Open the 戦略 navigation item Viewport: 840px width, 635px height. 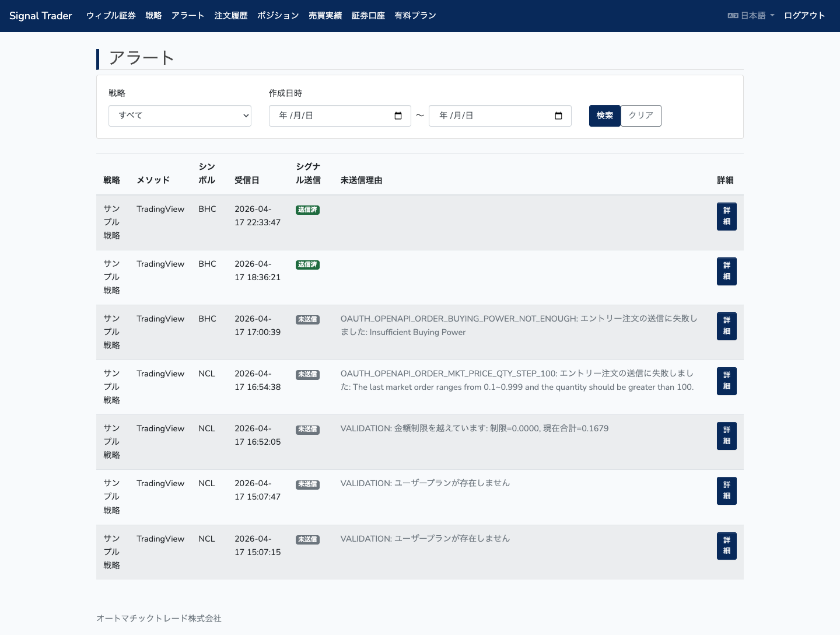(x=153, y=16)
